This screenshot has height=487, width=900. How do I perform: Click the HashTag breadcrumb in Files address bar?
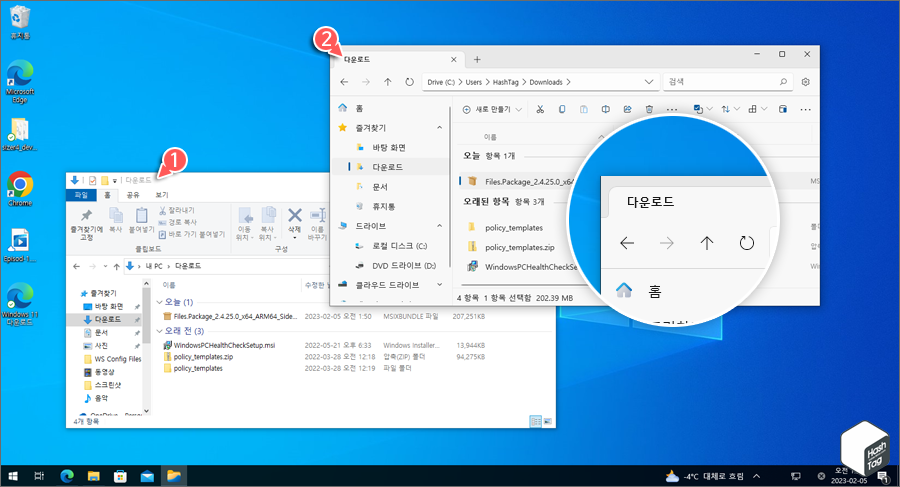[506, 82]
